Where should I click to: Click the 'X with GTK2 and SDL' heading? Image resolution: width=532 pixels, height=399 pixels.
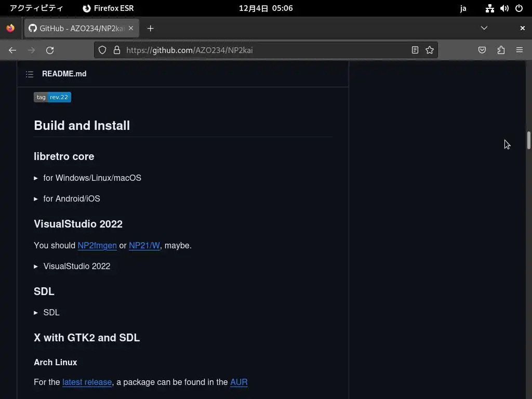[87, 338]
